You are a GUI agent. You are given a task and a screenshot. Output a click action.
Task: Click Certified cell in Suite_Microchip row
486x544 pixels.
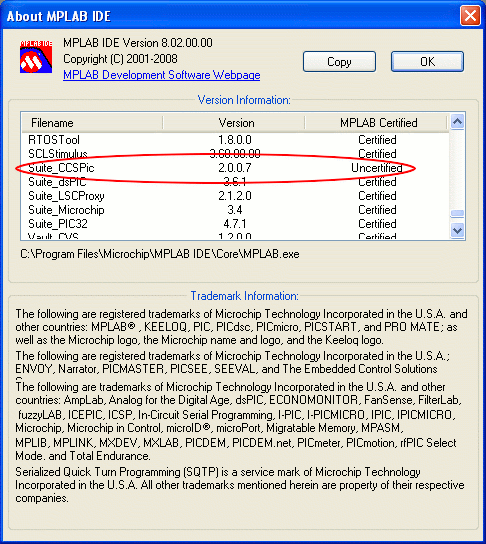[377, 210]
